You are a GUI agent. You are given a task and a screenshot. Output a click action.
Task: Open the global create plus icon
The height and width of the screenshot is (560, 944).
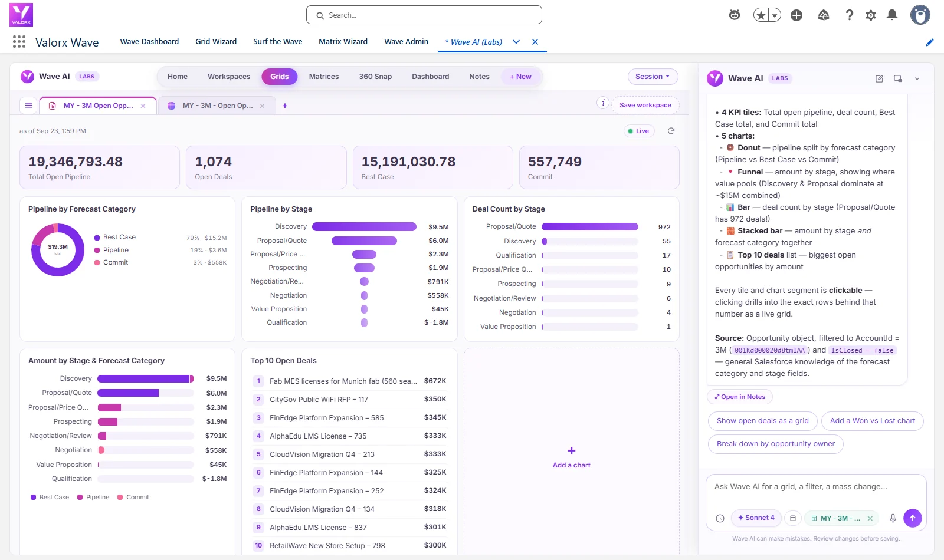pos(796,15)
